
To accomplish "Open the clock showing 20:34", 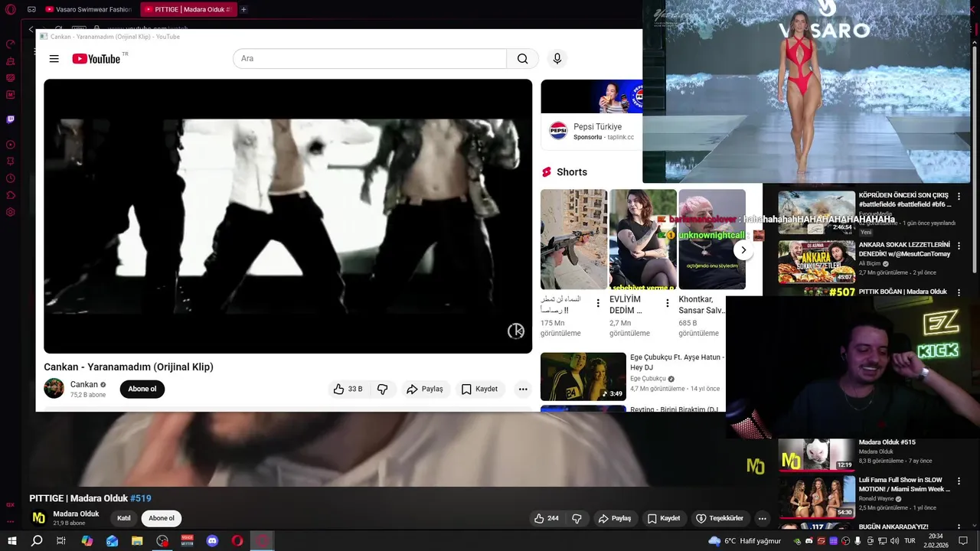I will [936, 540].
